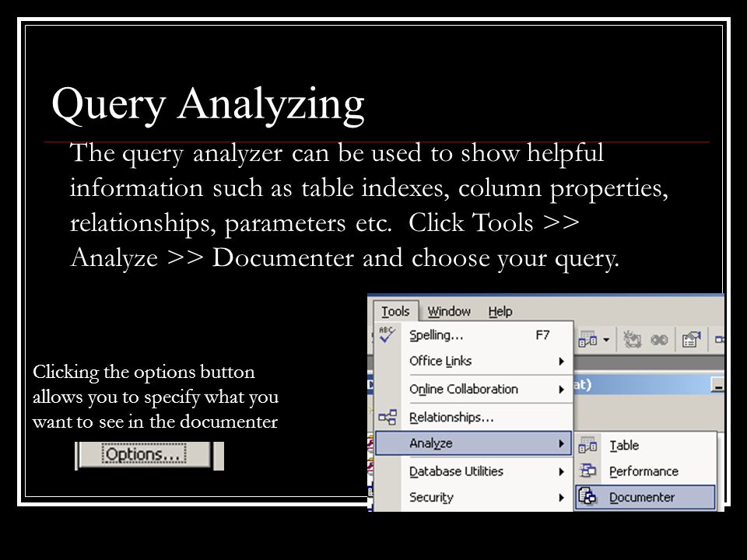This screenshot has width=747, height=560.
Task: Click the greyed-out chain link toolbar icon
Action: (659, 340)
